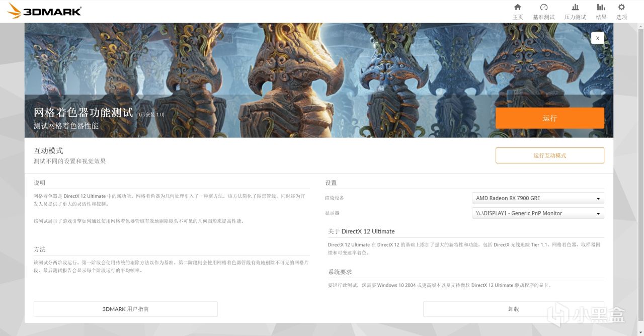Click the orange 运行 run button
This screenshot has width=644, height=336.
pos(550,118)
